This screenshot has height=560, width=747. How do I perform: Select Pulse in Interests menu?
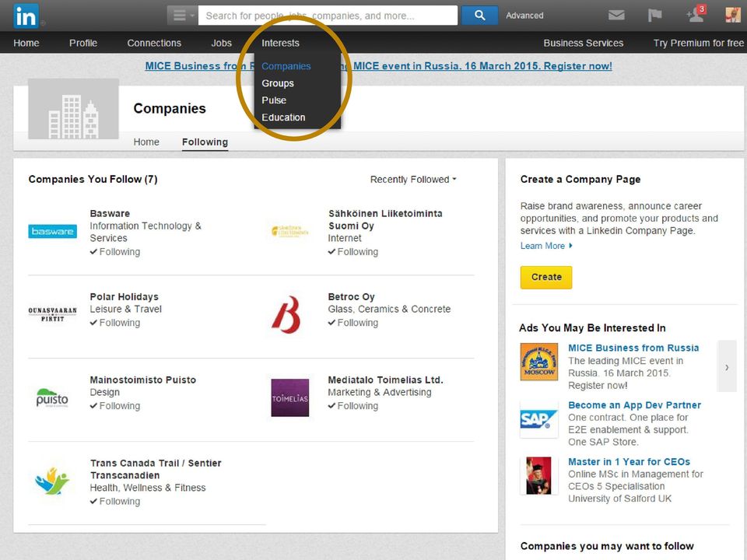coord(273,100)
